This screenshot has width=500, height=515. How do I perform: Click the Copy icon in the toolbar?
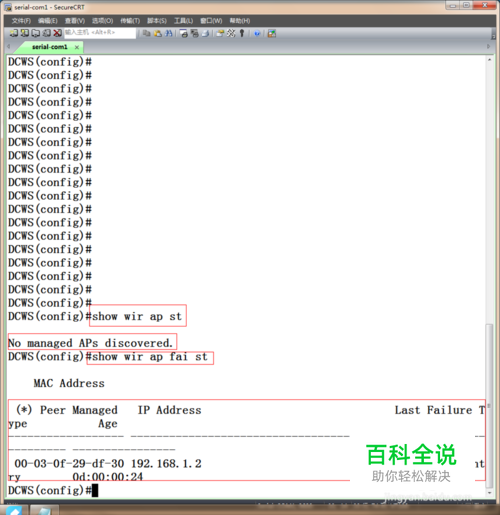[146, 33]
